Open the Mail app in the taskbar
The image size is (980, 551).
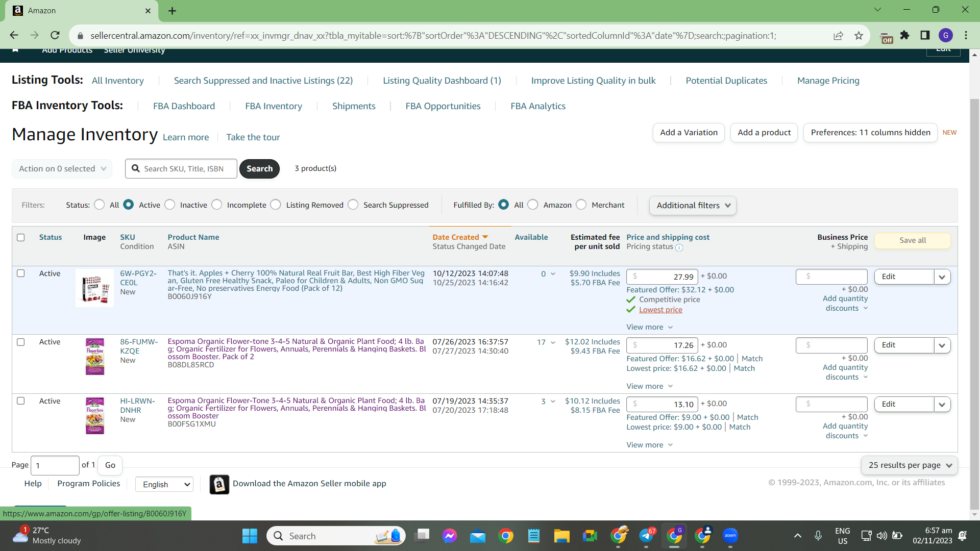pos(478,536)
